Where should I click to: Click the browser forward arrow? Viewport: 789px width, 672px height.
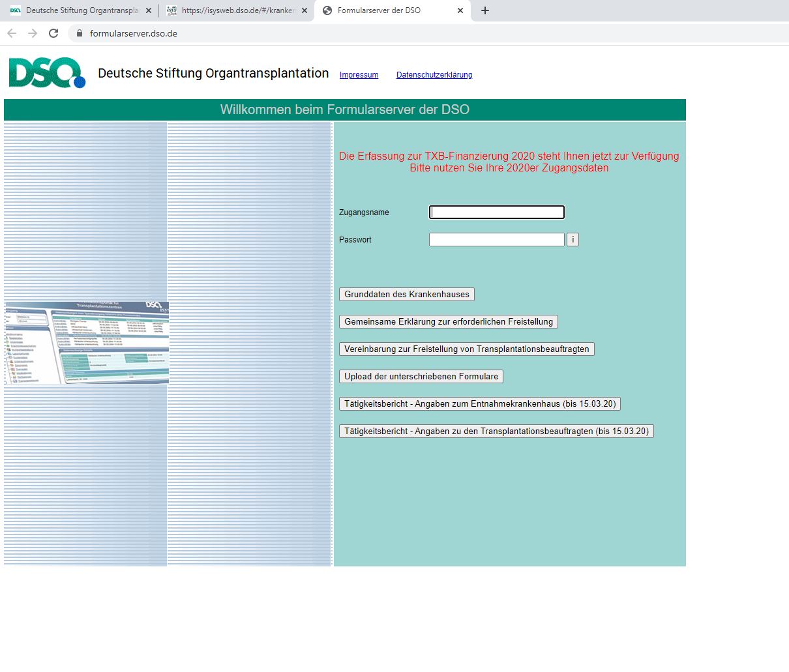click(x=33, y=33)
